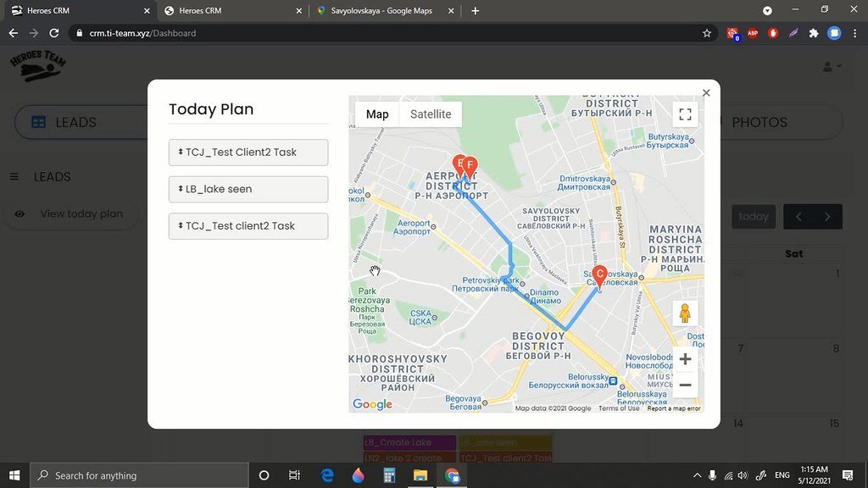Bookmark this page with star icon
This screenshot has width=868, height=488.
coord(707,33)
